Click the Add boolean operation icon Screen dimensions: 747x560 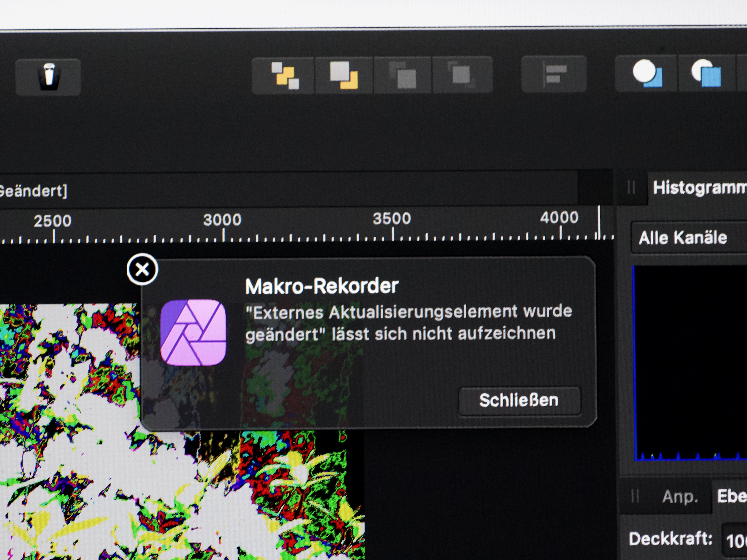647,74
